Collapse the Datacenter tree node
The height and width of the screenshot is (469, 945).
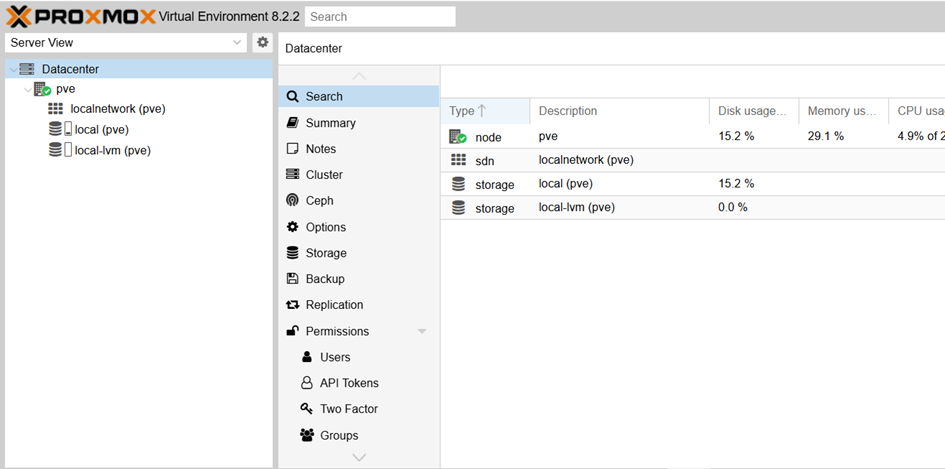[13, 69]
